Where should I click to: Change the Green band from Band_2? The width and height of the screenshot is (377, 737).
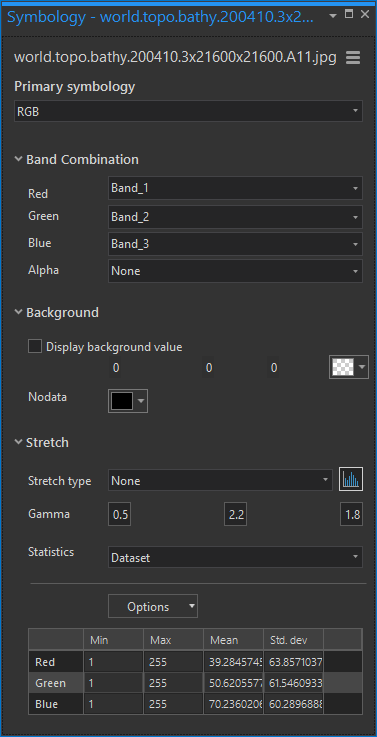coord(235,217)
